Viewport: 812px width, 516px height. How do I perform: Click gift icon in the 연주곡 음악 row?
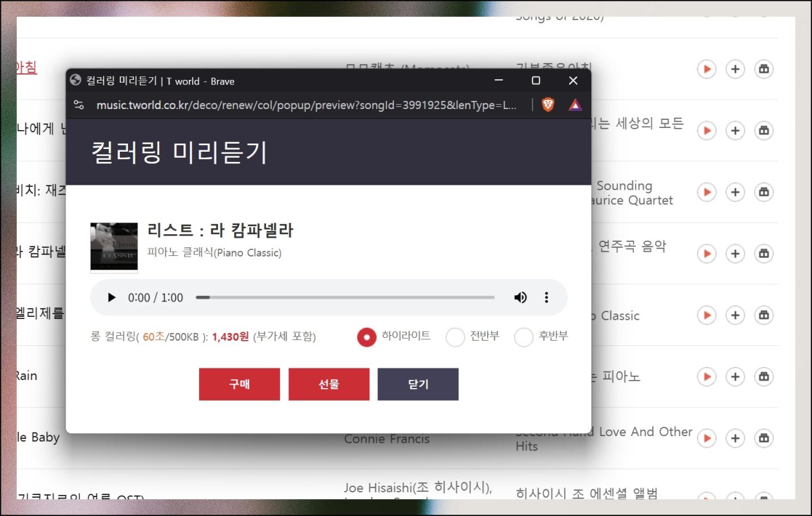764,254
